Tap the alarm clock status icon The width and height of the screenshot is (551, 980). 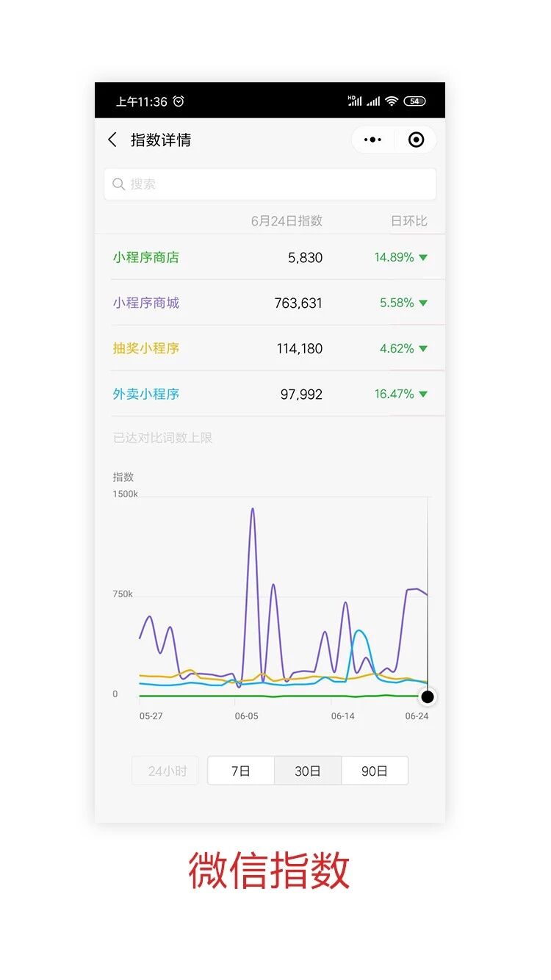click(x=179, y=101)
